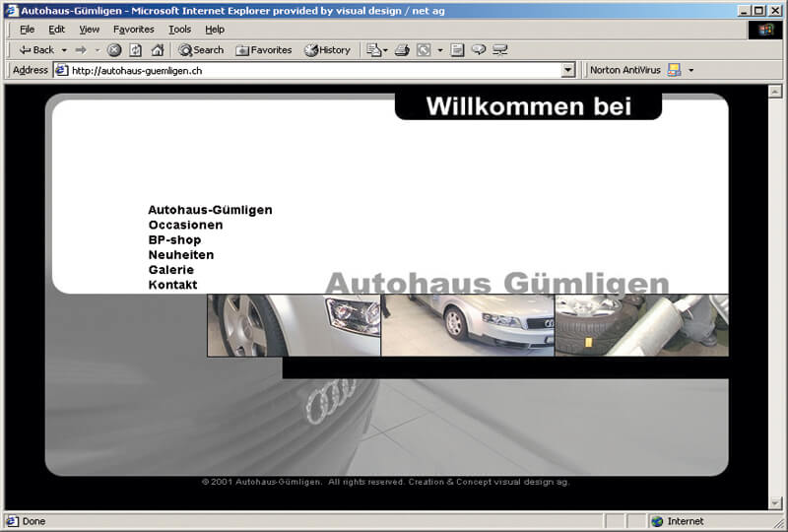Expand the address bar dropdown
Image resolution: width=788 pixels, height=532 pixels.
pos(568,70)
